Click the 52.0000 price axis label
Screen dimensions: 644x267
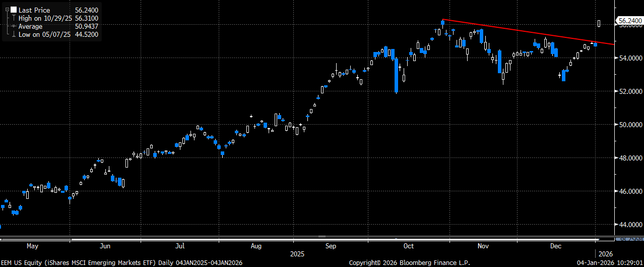[630, 91]
